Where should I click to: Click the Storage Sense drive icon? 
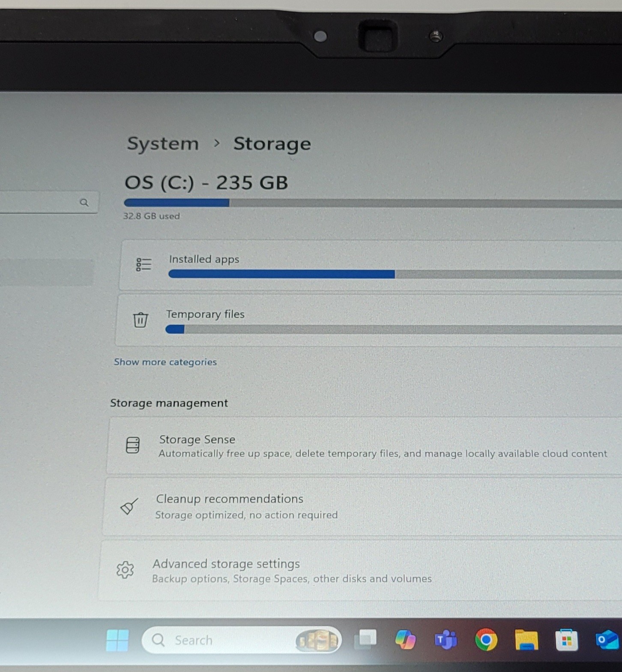(132, 445)
